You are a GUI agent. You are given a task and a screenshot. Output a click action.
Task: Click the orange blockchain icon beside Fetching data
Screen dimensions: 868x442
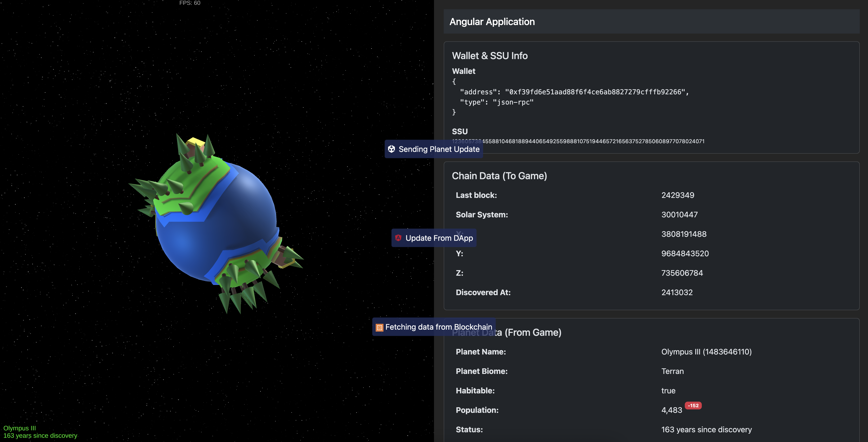(379, 327)
